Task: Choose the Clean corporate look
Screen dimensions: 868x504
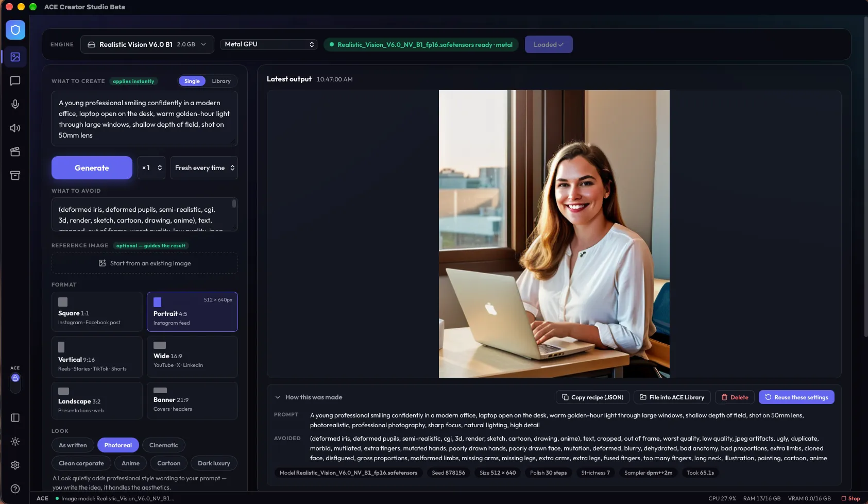Action: [81, 463]
